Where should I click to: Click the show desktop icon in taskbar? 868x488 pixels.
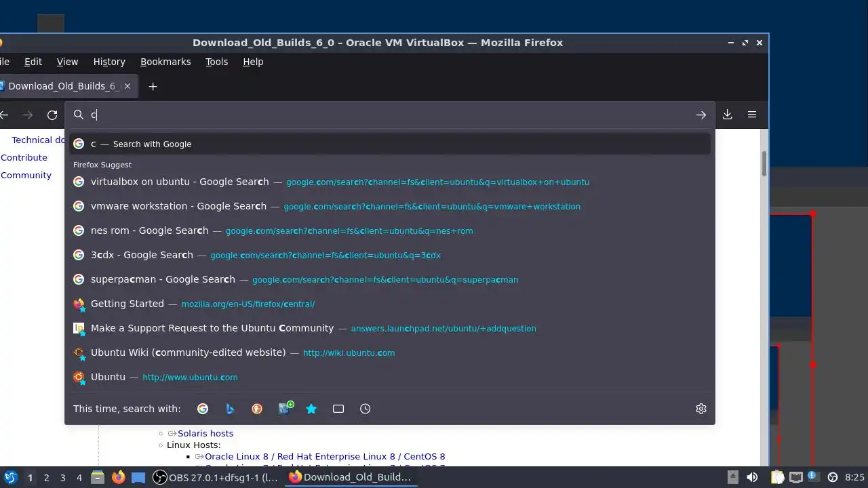pos(138,477)
